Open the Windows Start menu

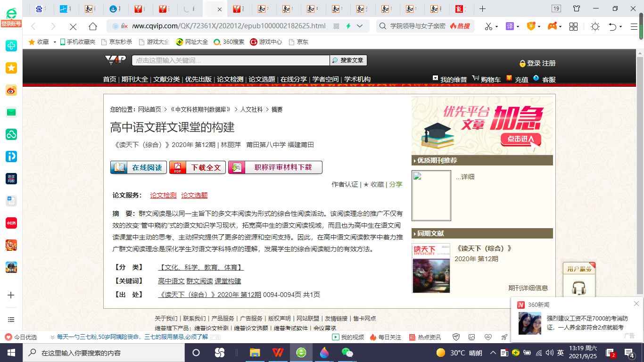[11, 353]
